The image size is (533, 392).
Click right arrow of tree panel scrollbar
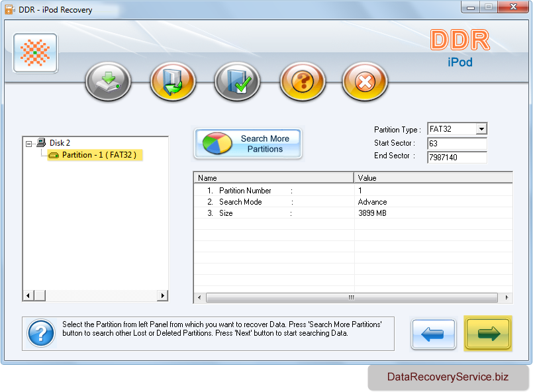[x=162, y=295]
